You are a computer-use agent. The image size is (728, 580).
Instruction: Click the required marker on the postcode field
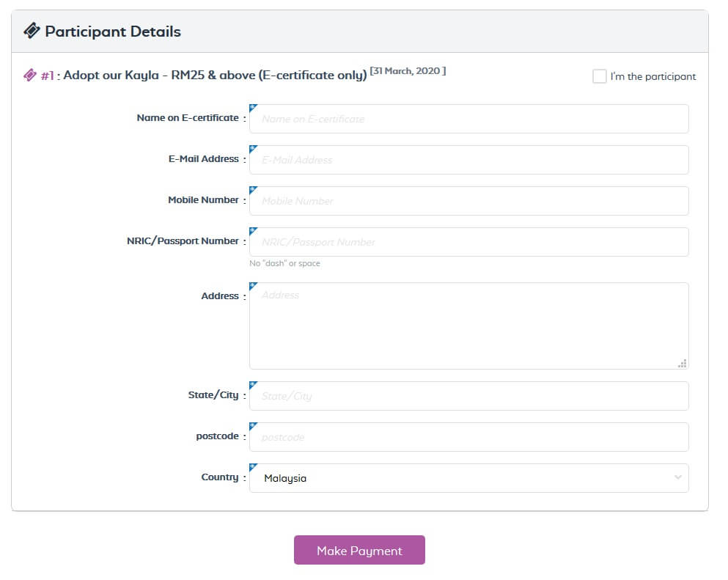click(x=254, y=427)
